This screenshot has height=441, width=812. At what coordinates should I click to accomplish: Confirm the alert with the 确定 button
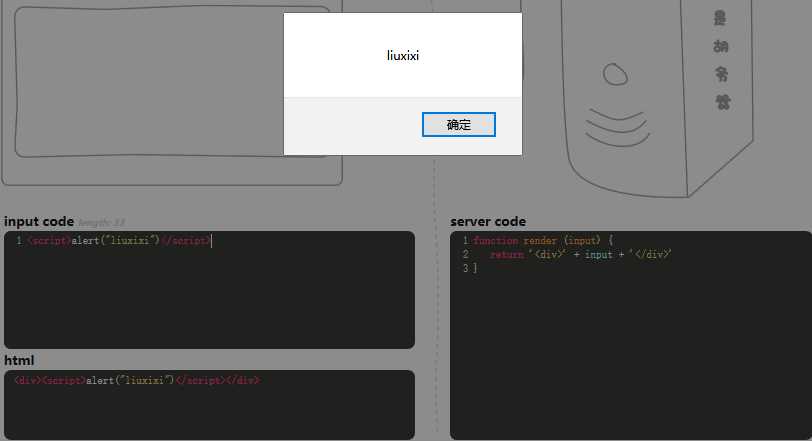click(x=458, y=125)
